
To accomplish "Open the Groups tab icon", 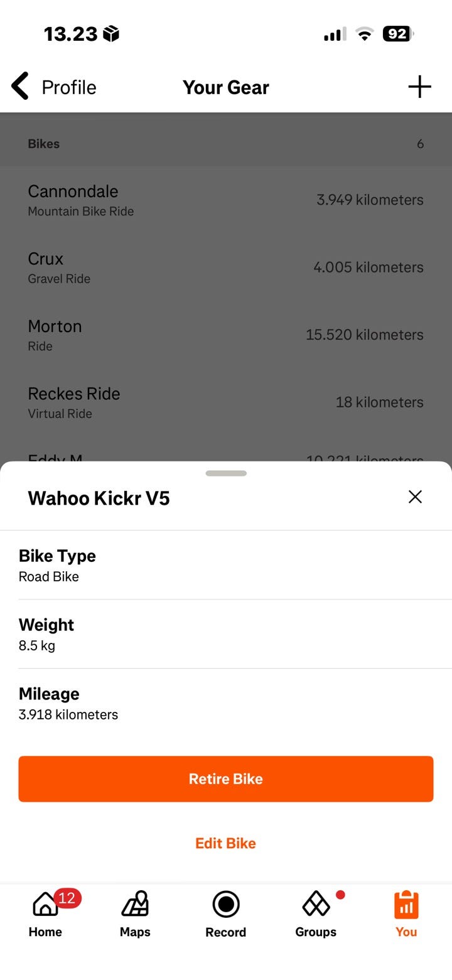I will (x=316, y=905).
